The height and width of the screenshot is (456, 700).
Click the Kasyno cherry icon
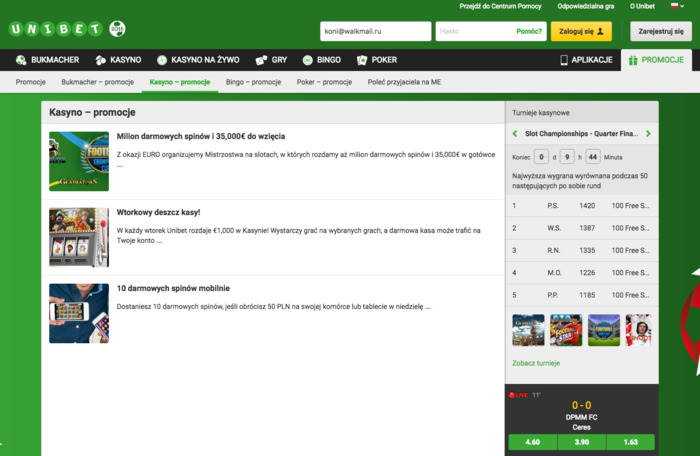(100, 60)
